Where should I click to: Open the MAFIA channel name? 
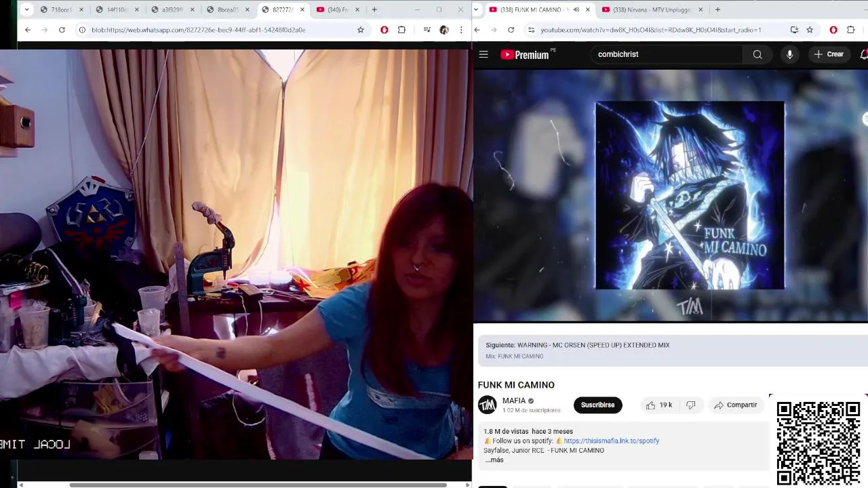coord(514,401)
